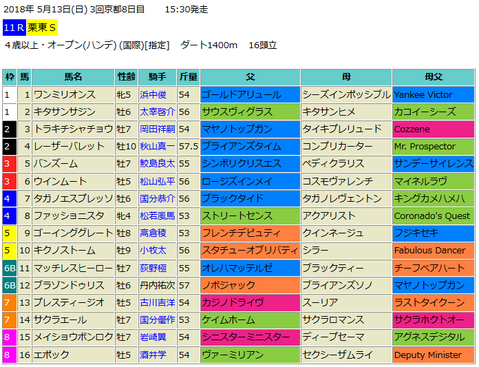Click the yellow 栗東S race name label
479x367 pixels.
(42, 27)
